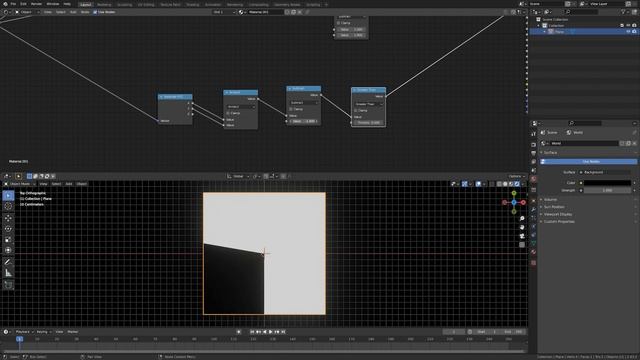The width and height of the screenshot is (640, 360).
Task: Expand the Custom Properties panel
Action: coord(559,222)
